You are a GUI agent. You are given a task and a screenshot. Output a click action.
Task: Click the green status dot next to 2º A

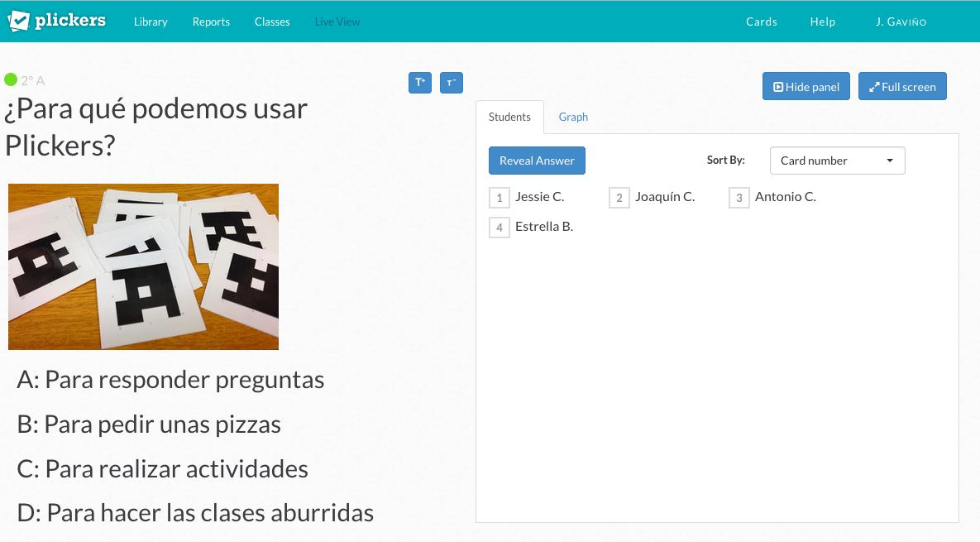pos(11,79)
